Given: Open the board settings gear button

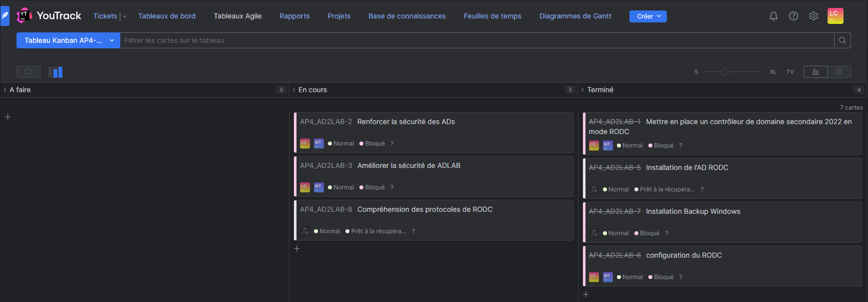Looking at the screenshot, I should 839,72.
